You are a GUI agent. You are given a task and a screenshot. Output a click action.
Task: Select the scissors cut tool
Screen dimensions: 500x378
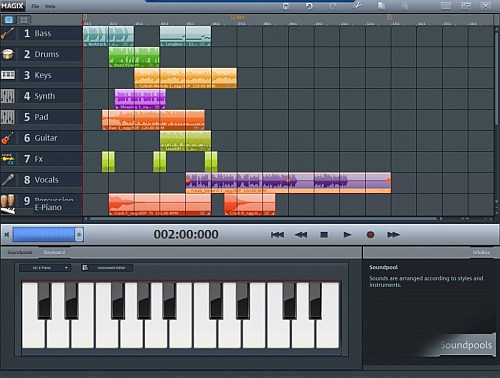tap(357, 6)
